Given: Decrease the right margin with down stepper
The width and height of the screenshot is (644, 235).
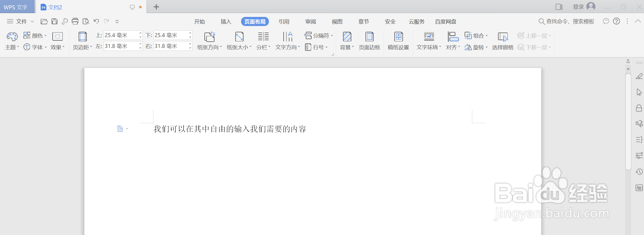Looking at the screenshot, I should (x=190, y=48).
